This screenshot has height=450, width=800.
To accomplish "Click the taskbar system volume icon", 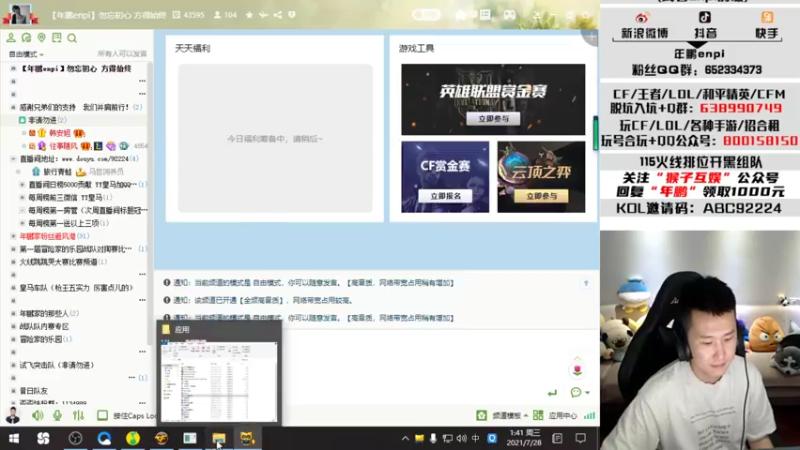I will point(462,438).
